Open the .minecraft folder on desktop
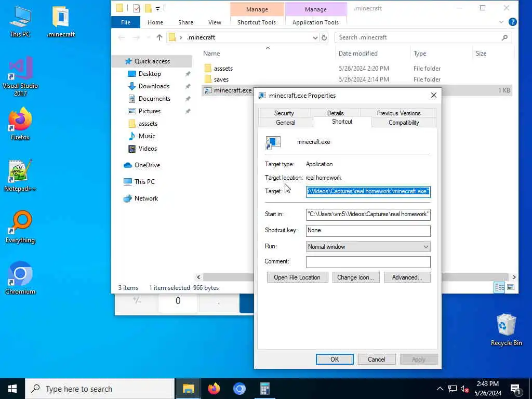 (x=61, y=21)
